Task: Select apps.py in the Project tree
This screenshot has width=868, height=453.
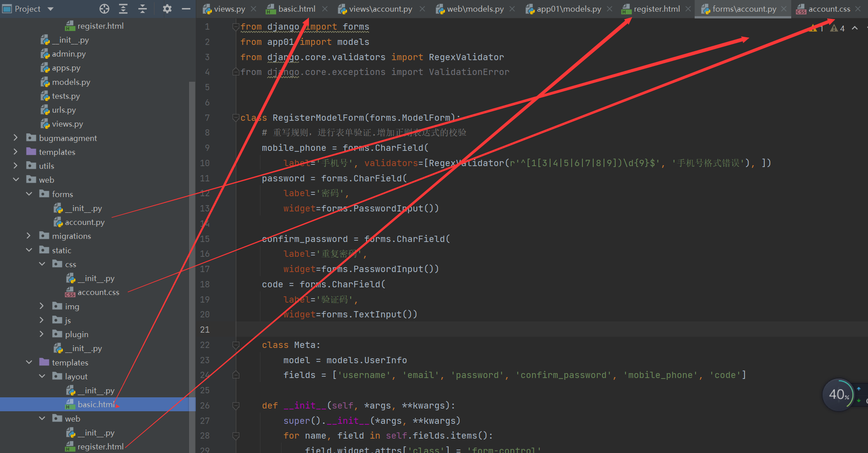Action: 66,68
